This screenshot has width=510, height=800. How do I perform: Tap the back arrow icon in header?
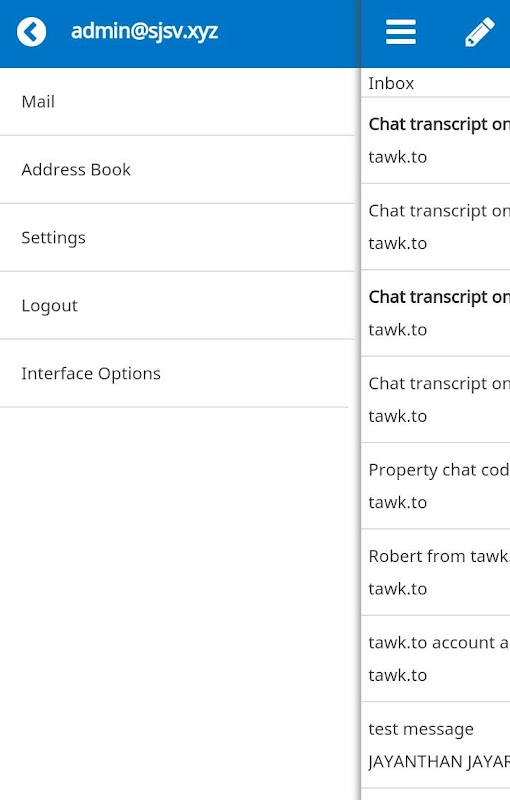coord(31,32)
